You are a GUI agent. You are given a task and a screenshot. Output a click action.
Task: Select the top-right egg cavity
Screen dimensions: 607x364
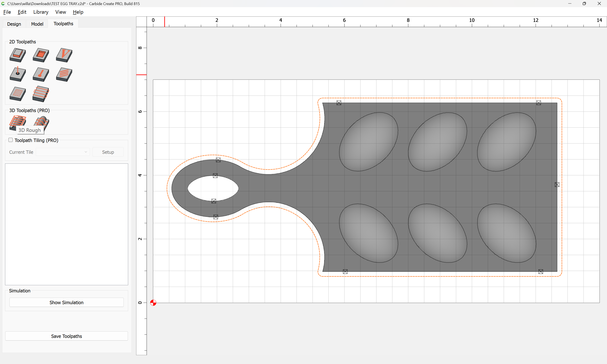pos(506,142)
